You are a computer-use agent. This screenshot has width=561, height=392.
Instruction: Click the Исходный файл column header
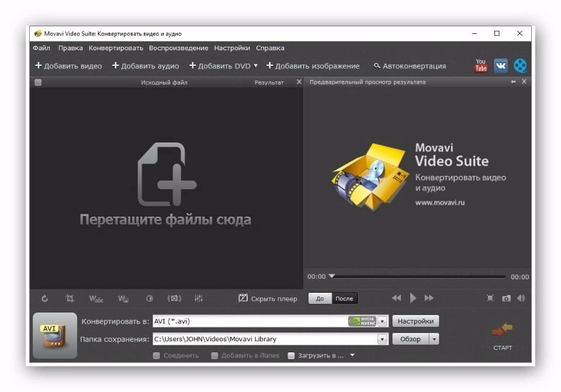tap(164, 82)
